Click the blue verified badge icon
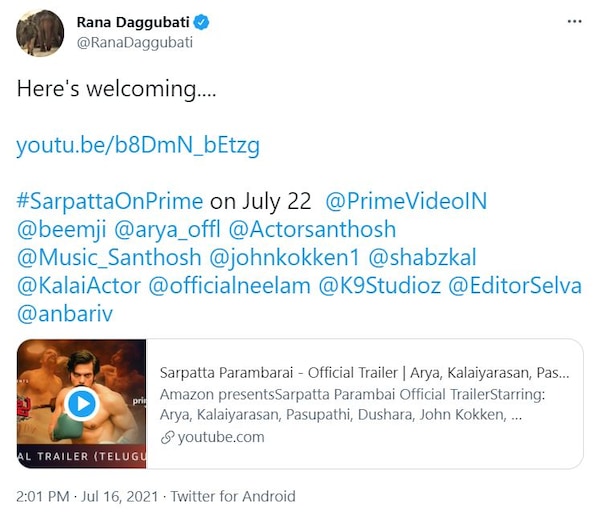The image size is (600, 512). (201, 22)
